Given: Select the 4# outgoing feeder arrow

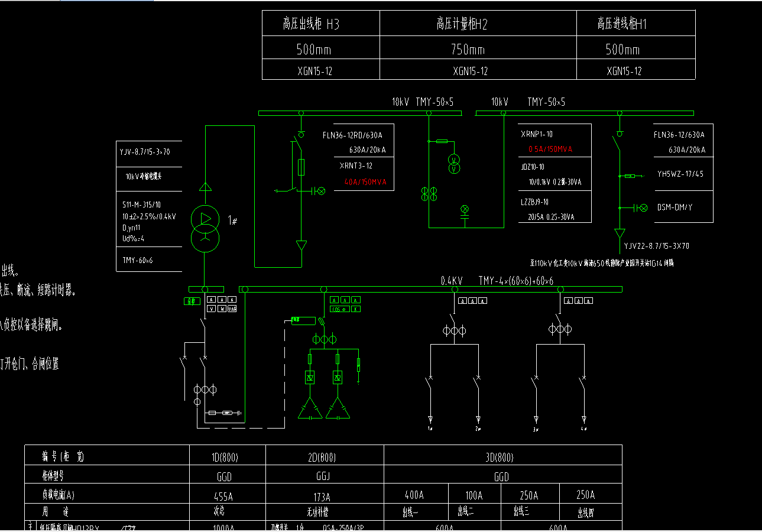Looking at the screenshot, I should 584,421.
